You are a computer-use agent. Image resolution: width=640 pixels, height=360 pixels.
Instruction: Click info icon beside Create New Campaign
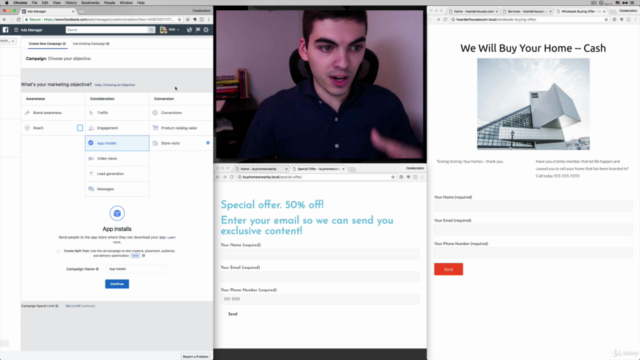coord(64,44)
